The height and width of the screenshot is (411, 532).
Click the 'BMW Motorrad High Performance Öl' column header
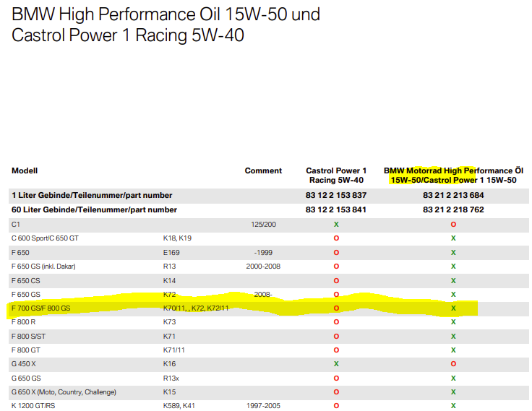(x=453, y=170)
